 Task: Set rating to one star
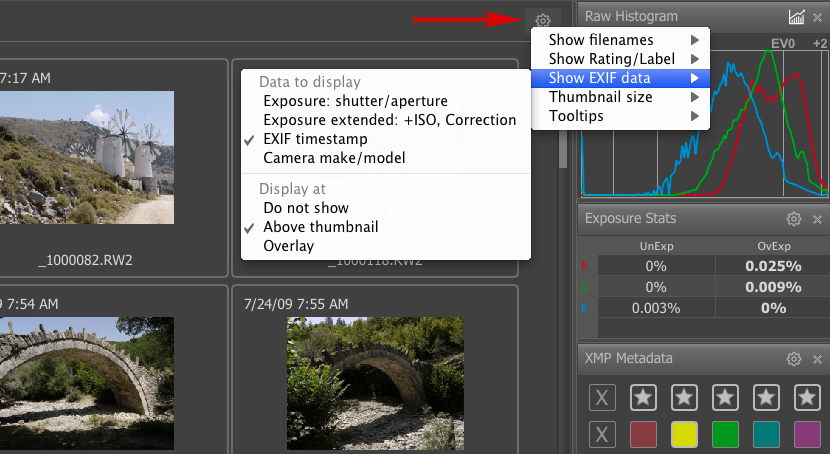click(643, 397)
